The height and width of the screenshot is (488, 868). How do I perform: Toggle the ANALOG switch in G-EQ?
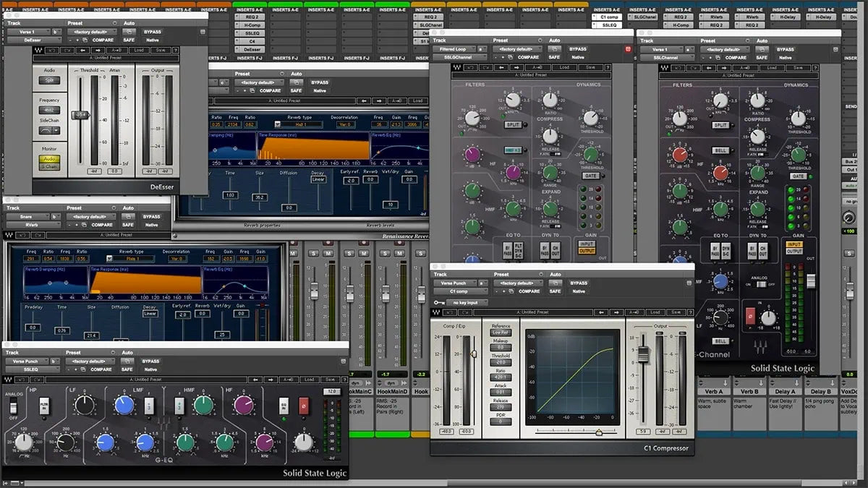point(13,406)
